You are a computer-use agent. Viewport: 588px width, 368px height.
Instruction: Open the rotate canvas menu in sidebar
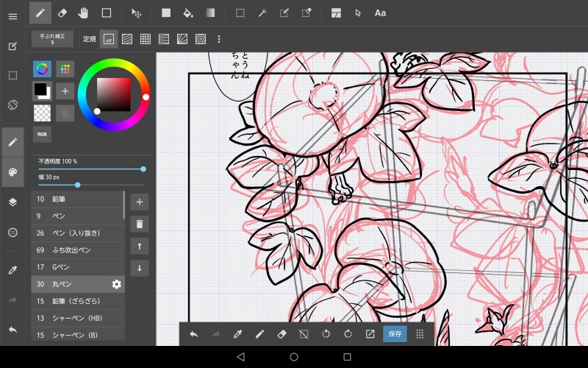tap(12, 105)
